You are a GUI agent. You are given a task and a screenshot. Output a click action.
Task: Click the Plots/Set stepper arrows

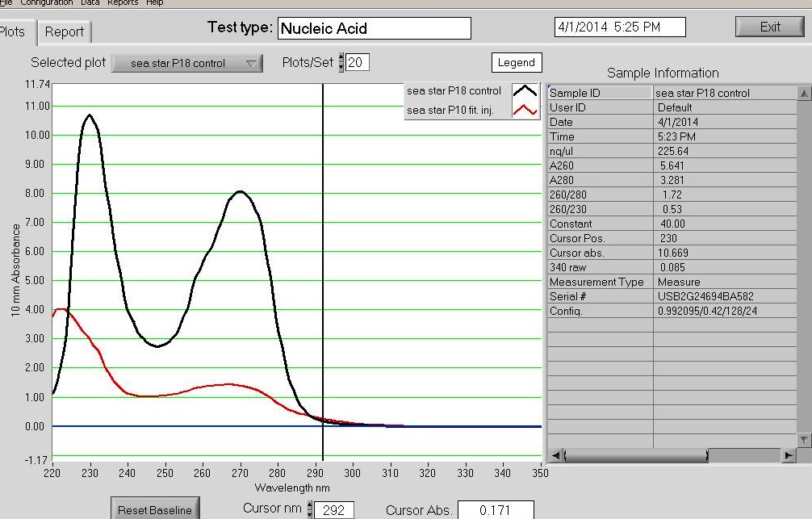(x=341, y=62)
